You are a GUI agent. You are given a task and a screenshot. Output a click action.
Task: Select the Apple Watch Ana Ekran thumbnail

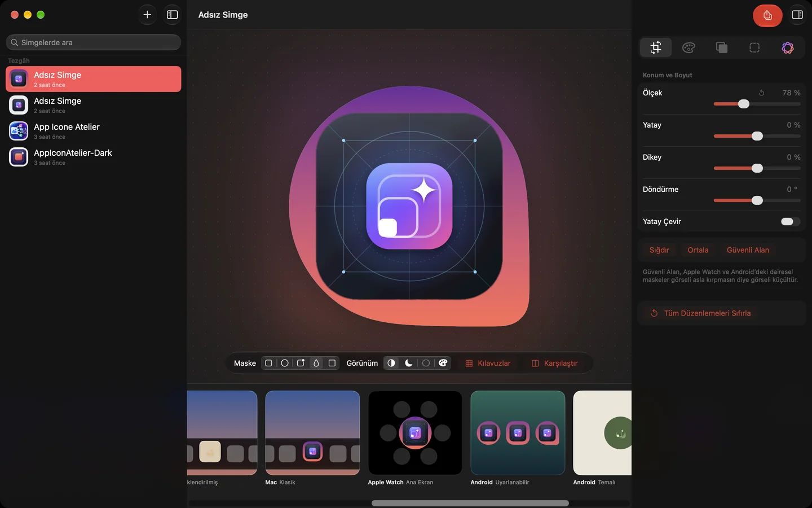(x=415, y=433)
